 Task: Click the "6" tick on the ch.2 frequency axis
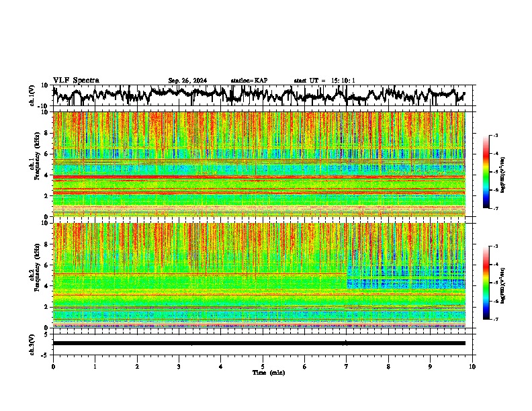(x=47, y=265)
